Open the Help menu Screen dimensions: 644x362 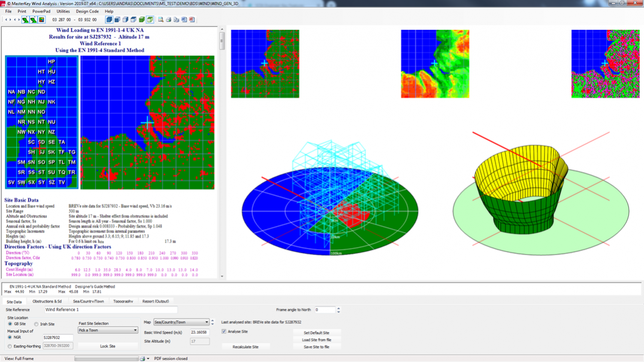tap(109, 11)
